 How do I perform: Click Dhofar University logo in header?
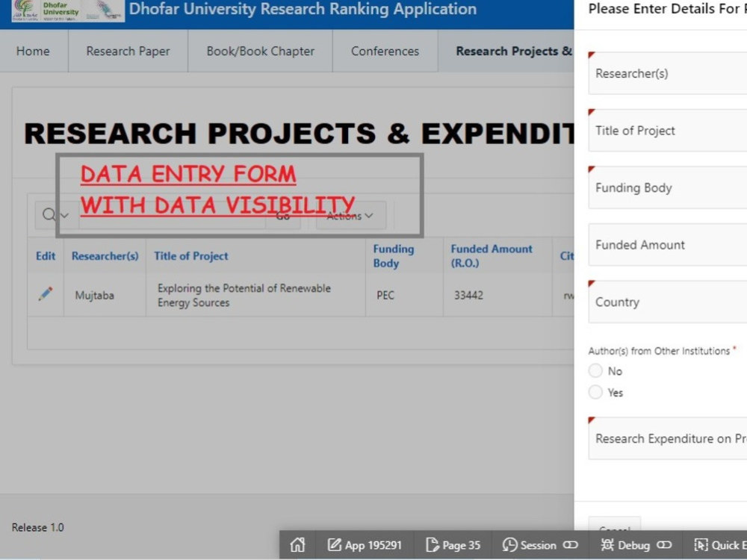[x=68, y=10]
